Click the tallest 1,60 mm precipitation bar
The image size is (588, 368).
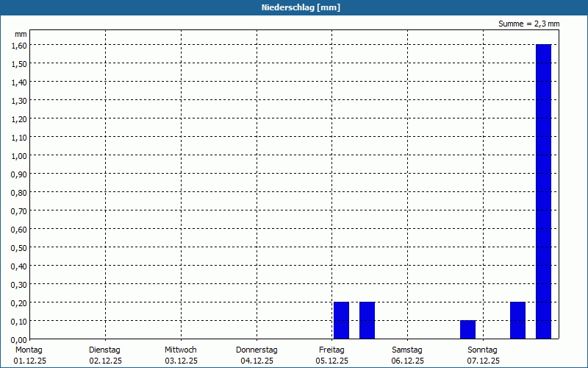(x=543, y=191)
